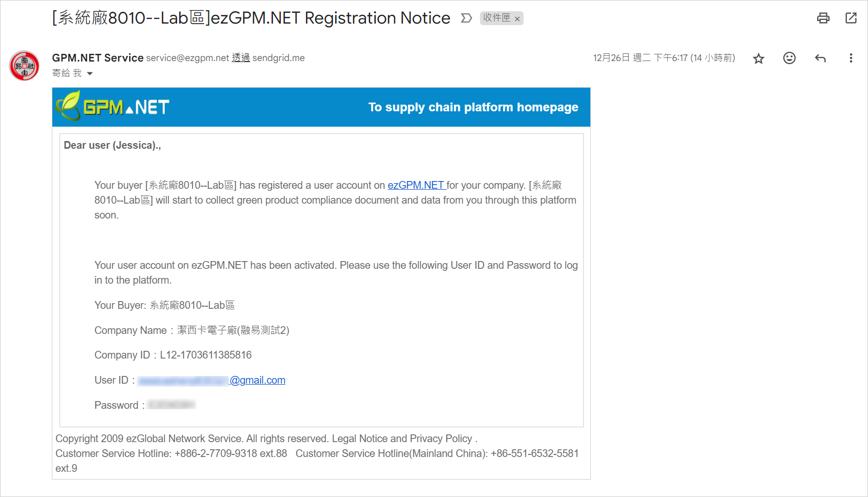Click the 12月26日 email timestamp
This screenshot has width=868, height=497.
pyautogui.click(x=664, y=58)
